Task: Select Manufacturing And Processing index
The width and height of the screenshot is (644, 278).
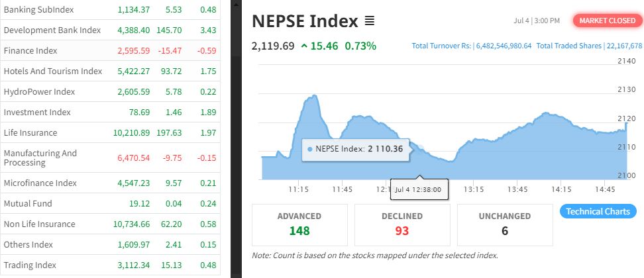Action: coord(40,158)
